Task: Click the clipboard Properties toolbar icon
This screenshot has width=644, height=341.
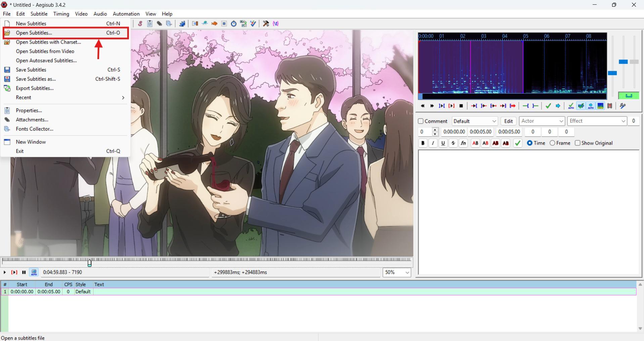Action: pyautogui.click(x=150, y=23)
